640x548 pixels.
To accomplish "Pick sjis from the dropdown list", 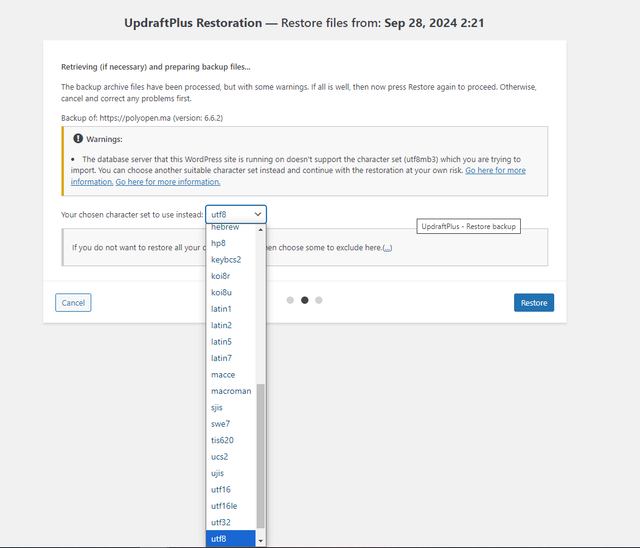I will [231, 407].
